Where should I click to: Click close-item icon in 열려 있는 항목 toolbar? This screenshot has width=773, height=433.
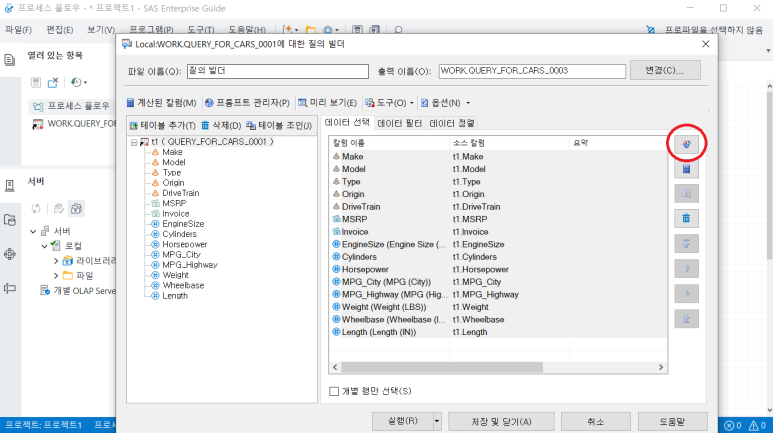[x=53, y=82]
